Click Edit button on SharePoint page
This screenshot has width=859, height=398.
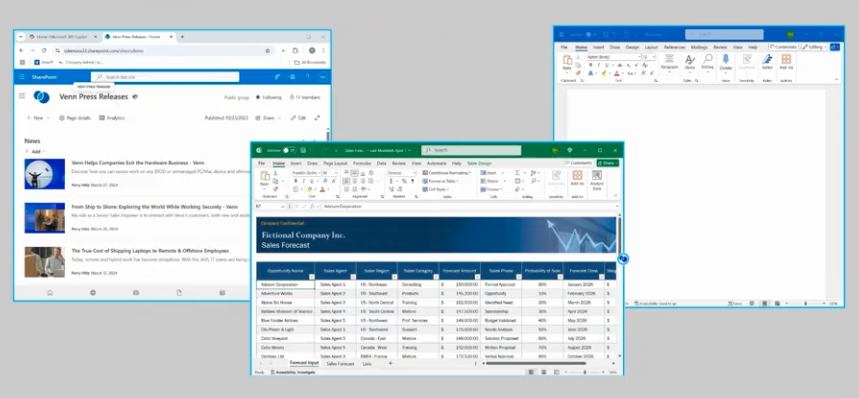coord(299,118)
